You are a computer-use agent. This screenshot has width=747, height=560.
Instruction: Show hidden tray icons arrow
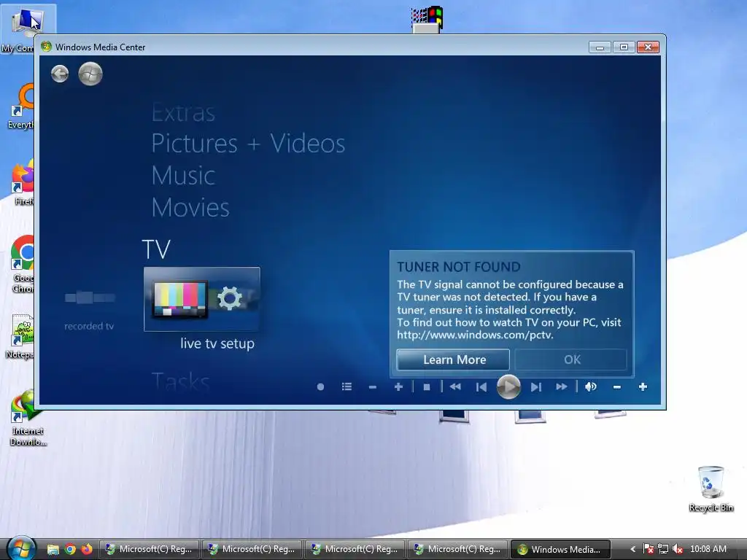[632, 549]
